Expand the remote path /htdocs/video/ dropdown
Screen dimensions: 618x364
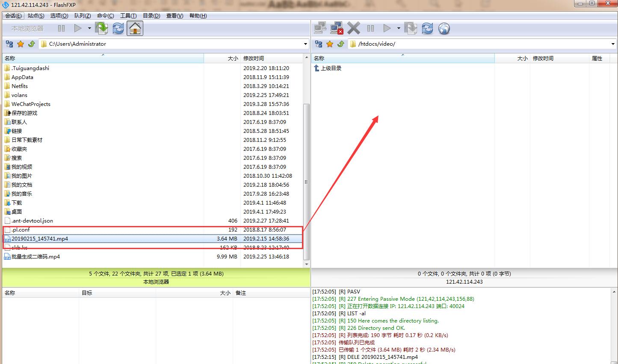[612, 44]
